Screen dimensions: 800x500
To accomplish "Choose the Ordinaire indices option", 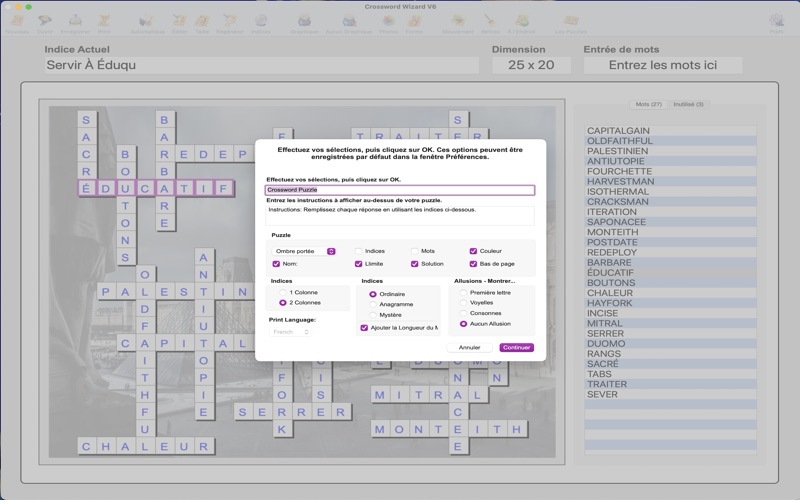I will click(373, 294).
